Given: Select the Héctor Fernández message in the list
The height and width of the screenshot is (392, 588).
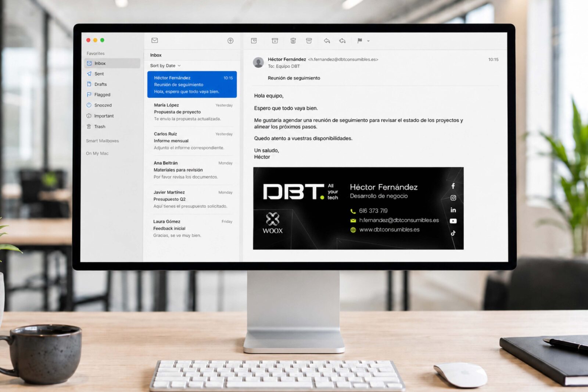Looking at the screenshot, I should [x=192, y=84].
